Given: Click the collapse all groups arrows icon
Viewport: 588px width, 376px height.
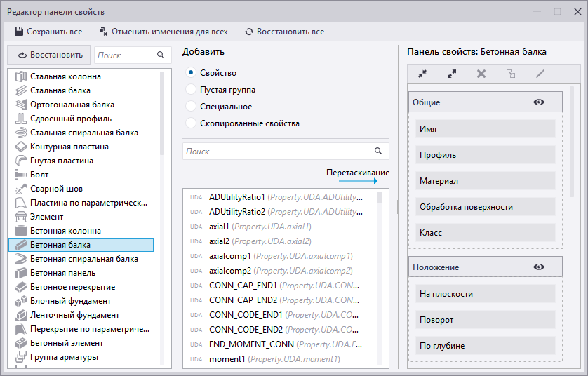Looking at the screenshot, I should [422, 74].
